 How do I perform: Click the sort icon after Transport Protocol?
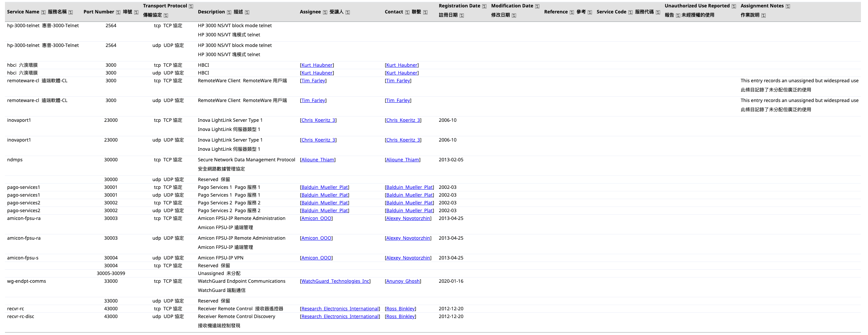point(191,6)
